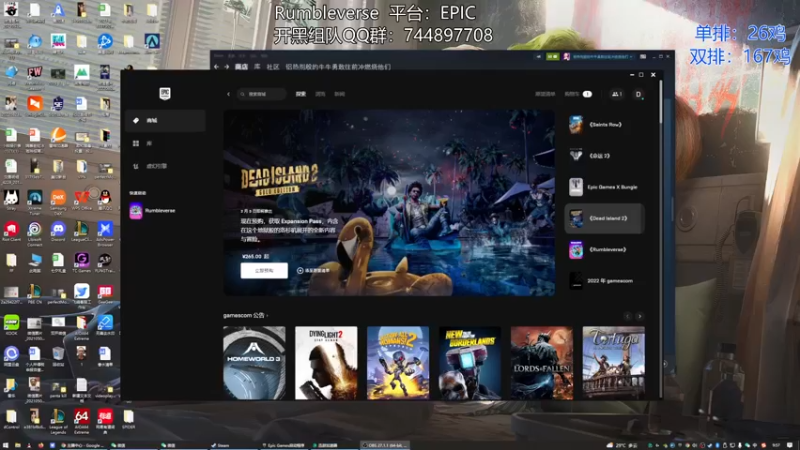Go back in the Steam window navigation
Viewport: 800px width, 450px height.
coord(216,67)
